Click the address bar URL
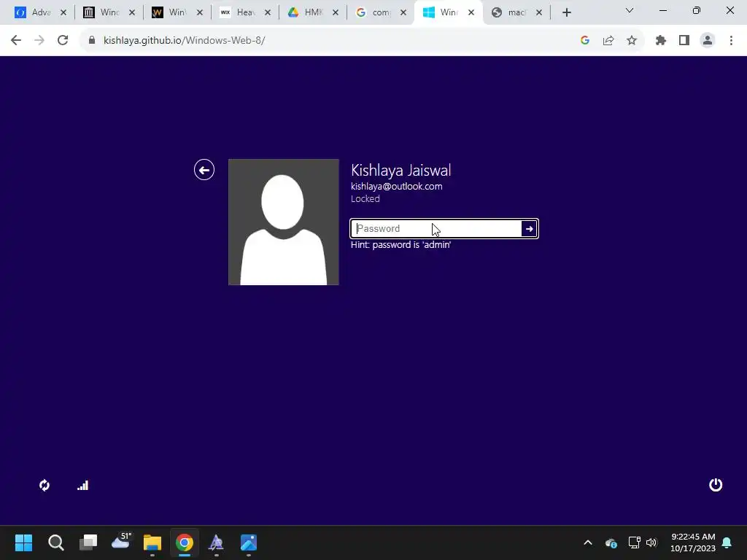The width and height of the screenshot is (747, 560). (184, 41)
